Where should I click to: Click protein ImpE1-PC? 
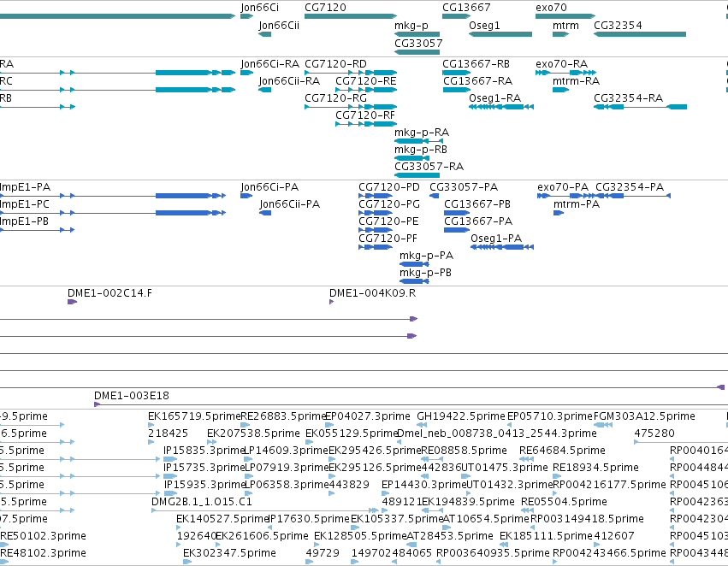click(x=113, y=213)
